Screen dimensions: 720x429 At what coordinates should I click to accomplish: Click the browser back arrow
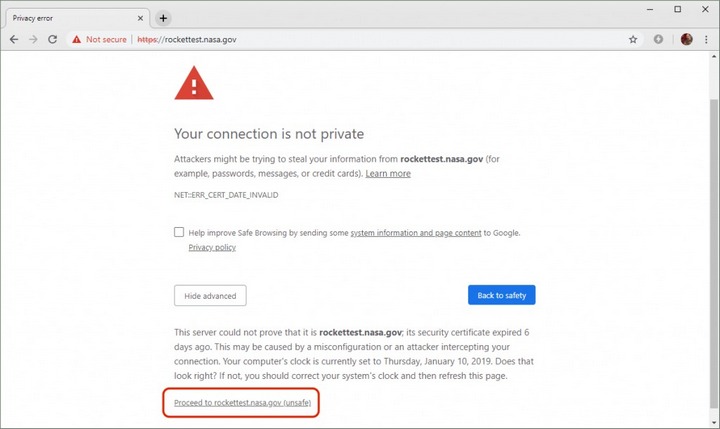tap(14, 39)
